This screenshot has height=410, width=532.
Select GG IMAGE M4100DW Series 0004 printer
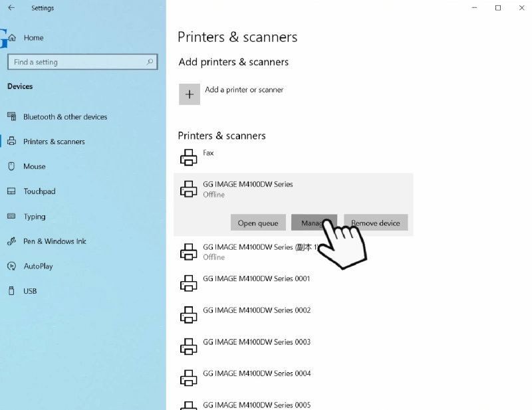(x=256, y=373)
